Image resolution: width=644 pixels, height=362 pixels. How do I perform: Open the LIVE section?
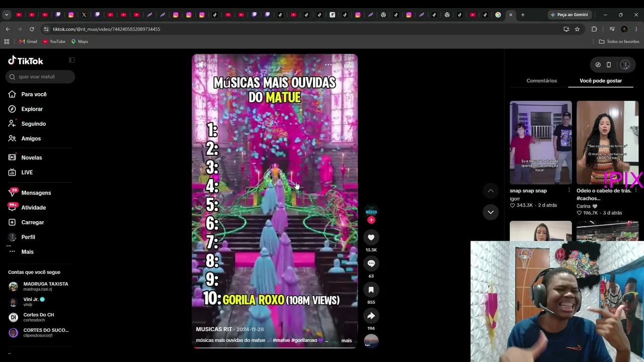27,172
